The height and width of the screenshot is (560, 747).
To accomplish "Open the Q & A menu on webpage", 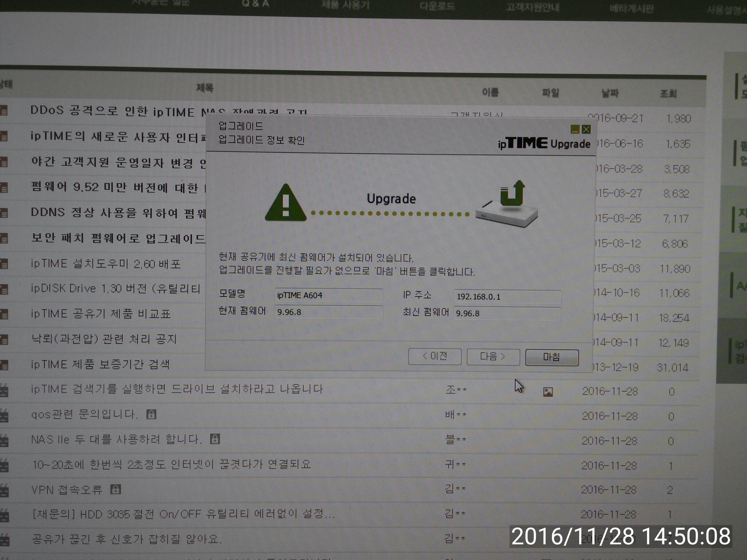I will point(255,4).
